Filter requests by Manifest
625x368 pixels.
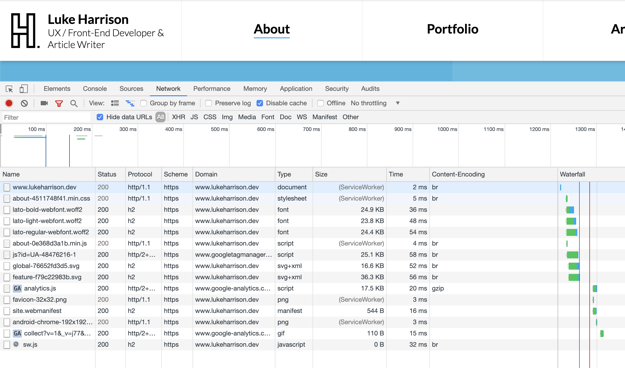(324, 117)
